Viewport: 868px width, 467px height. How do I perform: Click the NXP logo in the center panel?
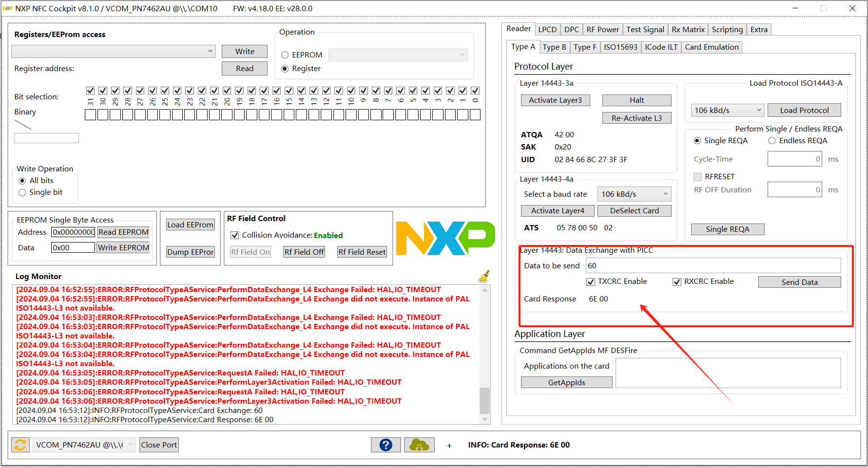coord(444,238)
